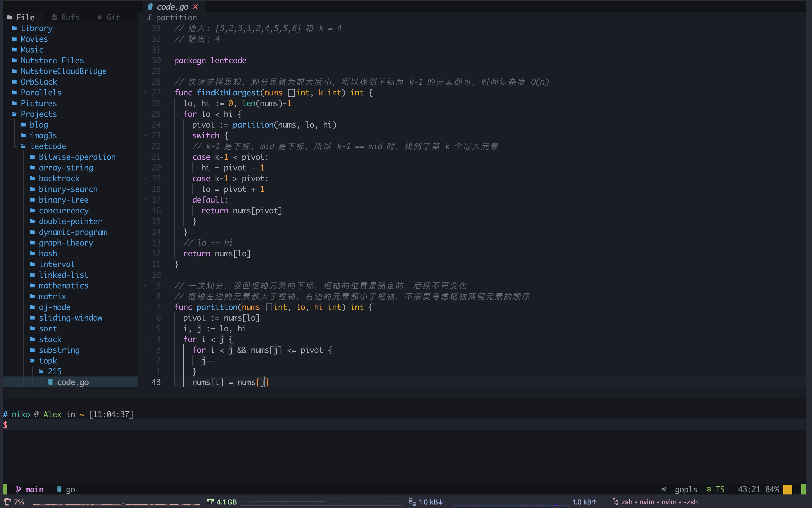
Task: Select code.go in the file tree
Action: click(x=73, y=382)
